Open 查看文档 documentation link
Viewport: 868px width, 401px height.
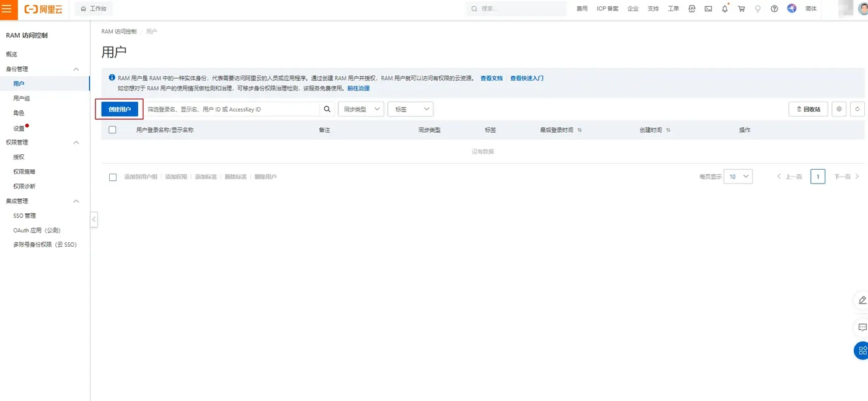tap(492, 79)
